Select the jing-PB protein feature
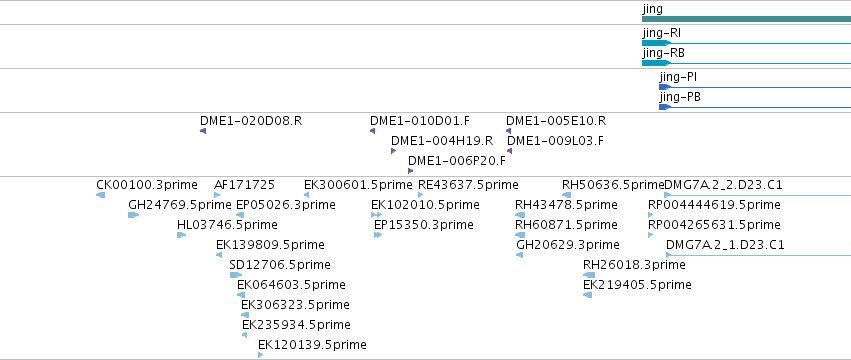This screenshot has width=851, height=360. pos(755,107)
